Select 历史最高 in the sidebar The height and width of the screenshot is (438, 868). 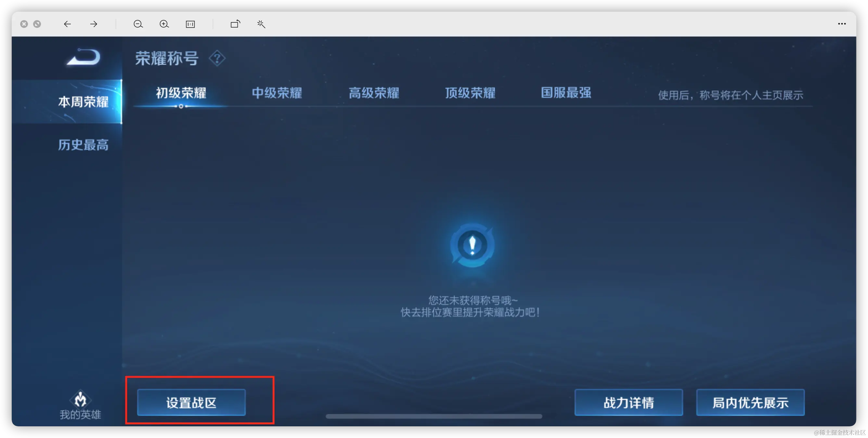click(83, 145)
